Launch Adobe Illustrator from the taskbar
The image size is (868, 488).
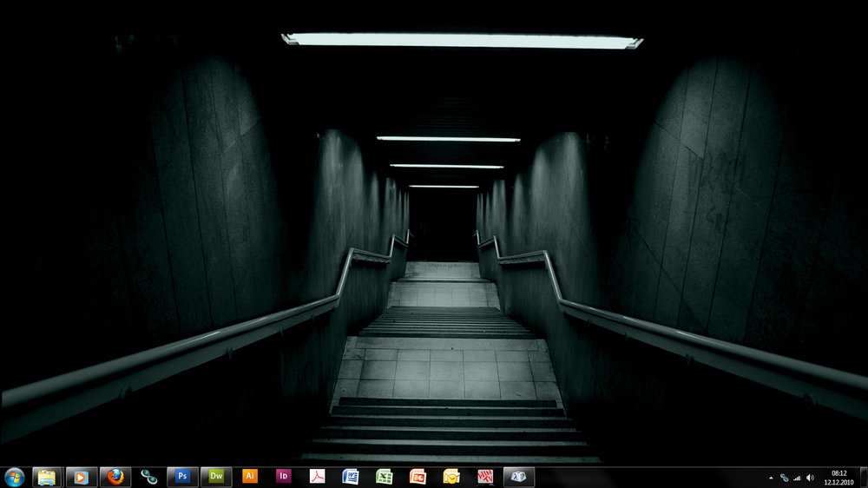(250, 477)
